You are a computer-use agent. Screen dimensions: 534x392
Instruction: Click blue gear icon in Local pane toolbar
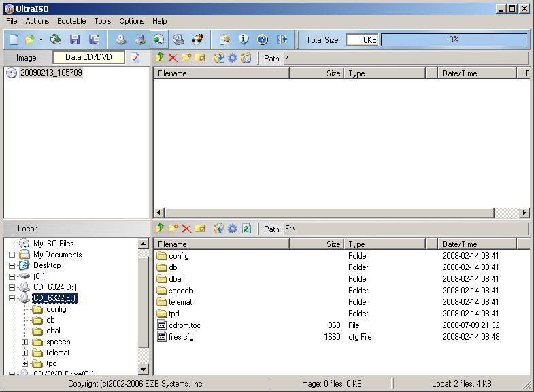point(232,228)
